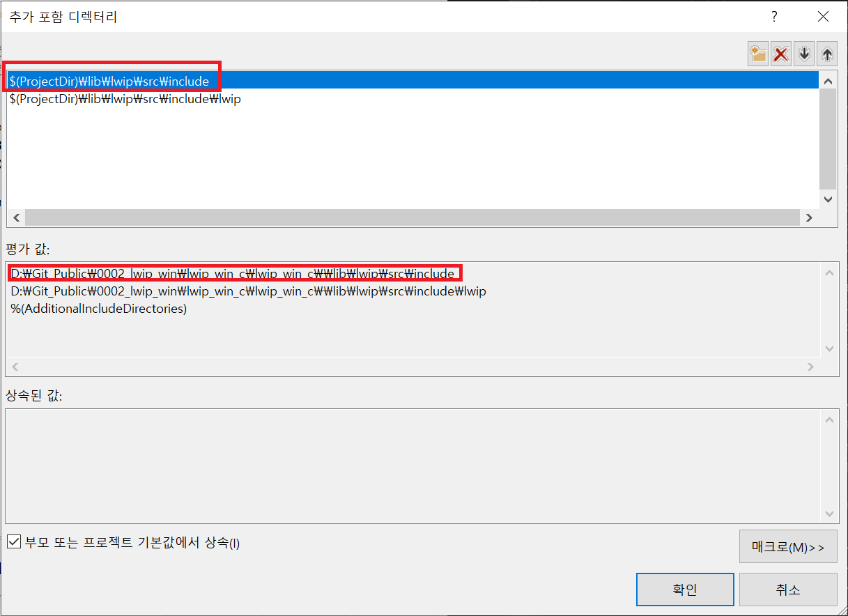Click directory list vertical scrollbar up arrow
The image size is (848, 616).
[x=828, y=81]
